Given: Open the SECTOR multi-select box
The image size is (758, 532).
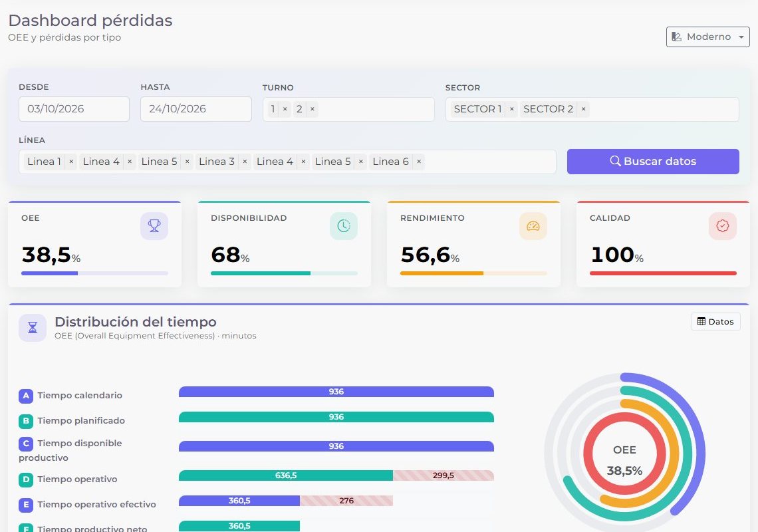Looking at the screenshot, I should (592, 109).
